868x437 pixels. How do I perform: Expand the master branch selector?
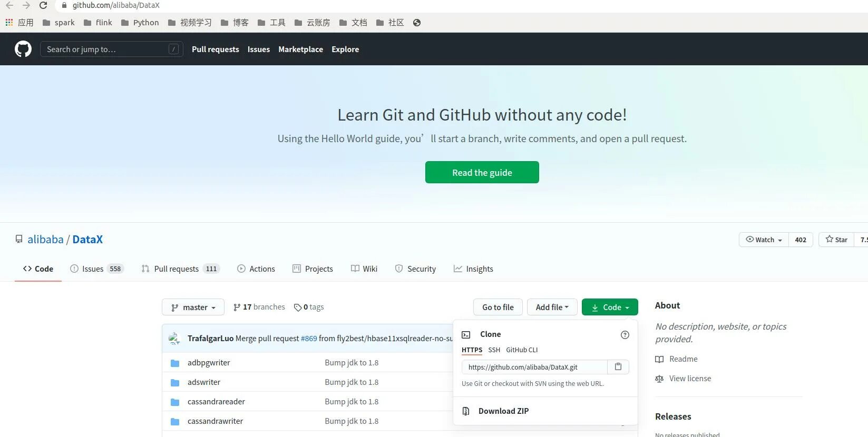click(x=193, y=307)
